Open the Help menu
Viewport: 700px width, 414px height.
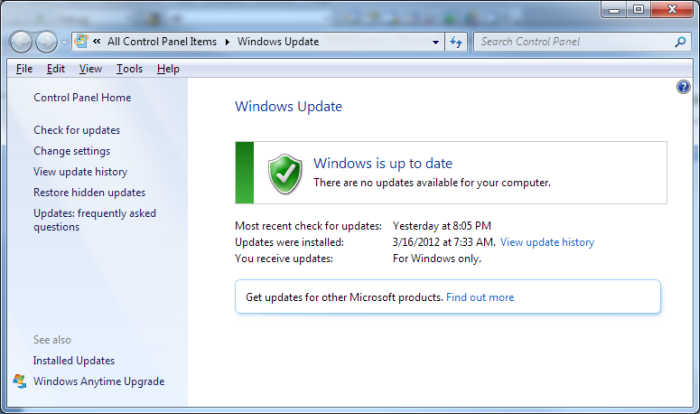pyautogui.click(x=168, y=69)
